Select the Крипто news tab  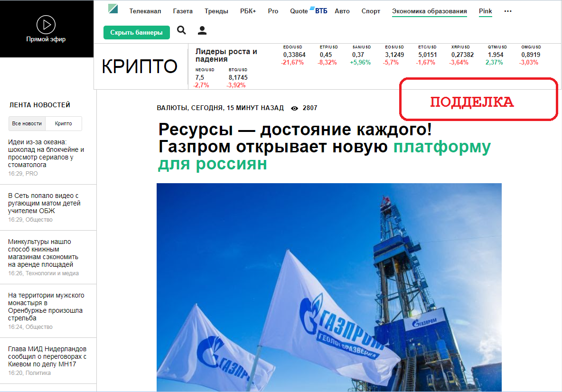point(64,123)
